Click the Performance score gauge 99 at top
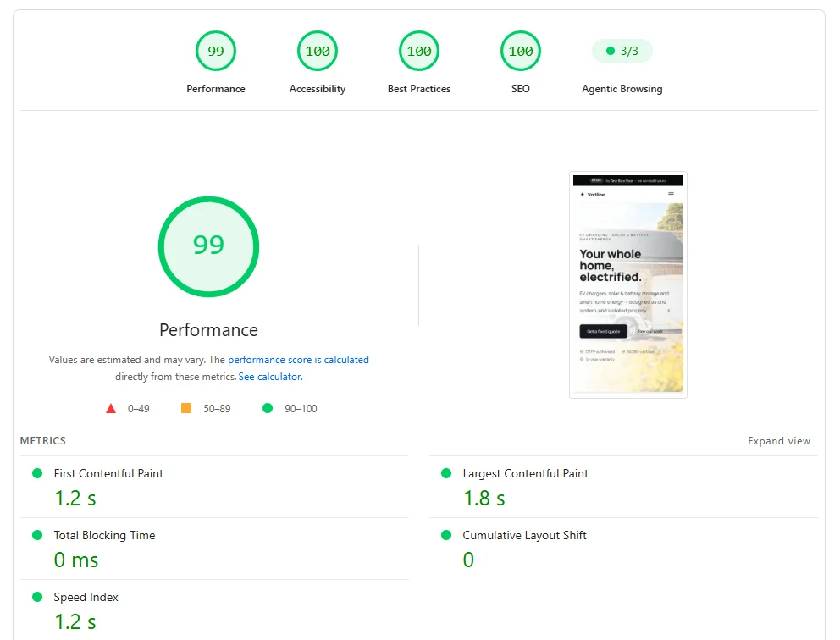 click(216, 51)
